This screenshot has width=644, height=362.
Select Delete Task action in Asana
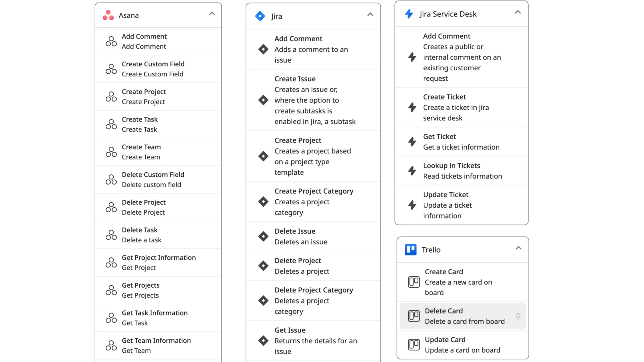tap(158, 235)
